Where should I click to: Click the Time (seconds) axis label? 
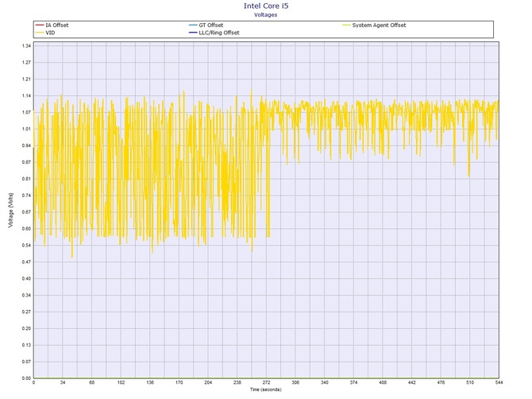[266, 389]
